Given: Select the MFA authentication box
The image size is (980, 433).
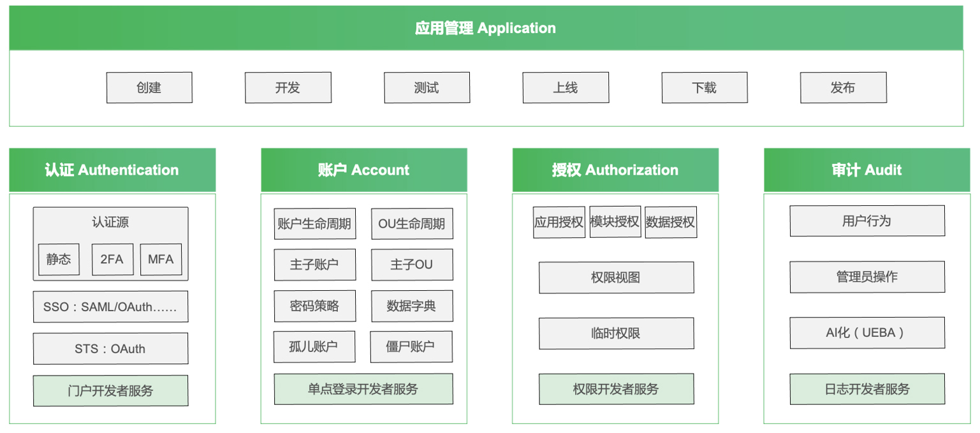Looking at the screenshot, I should [x=161, y=260].
